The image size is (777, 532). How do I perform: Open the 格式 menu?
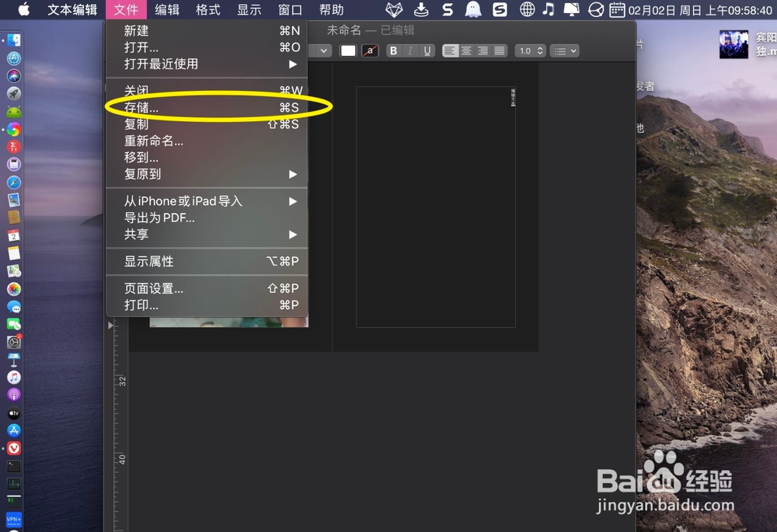tap(207, 10)
